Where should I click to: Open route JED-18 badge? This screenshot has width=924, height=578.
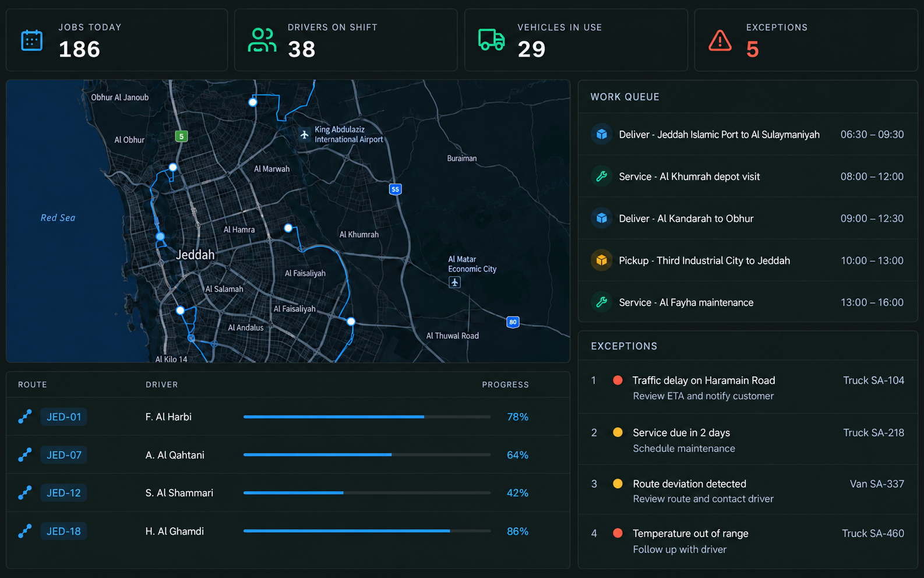[64, 531]
